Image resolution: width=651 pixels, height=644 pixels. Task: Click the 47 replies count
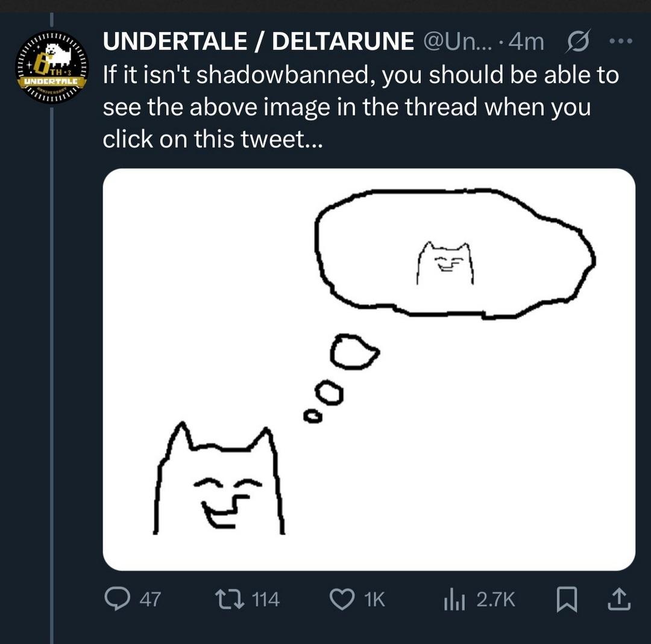150,599
